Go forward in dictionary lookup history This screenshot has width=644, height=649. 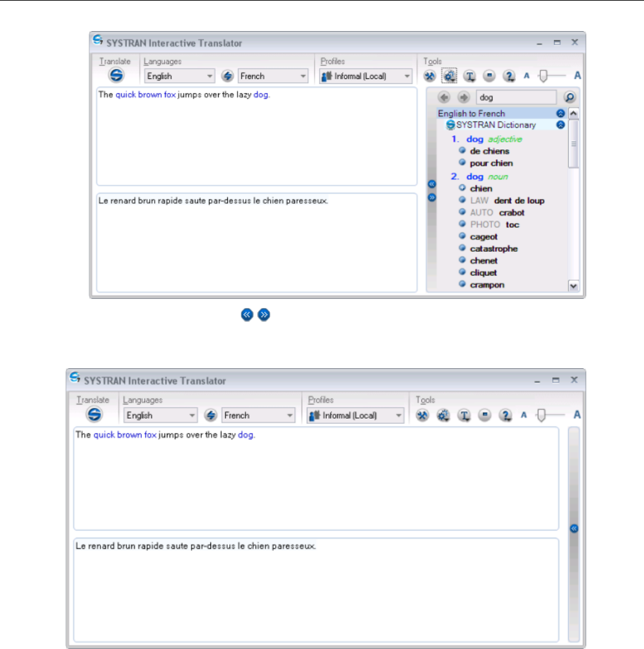(x=463, y=98)
